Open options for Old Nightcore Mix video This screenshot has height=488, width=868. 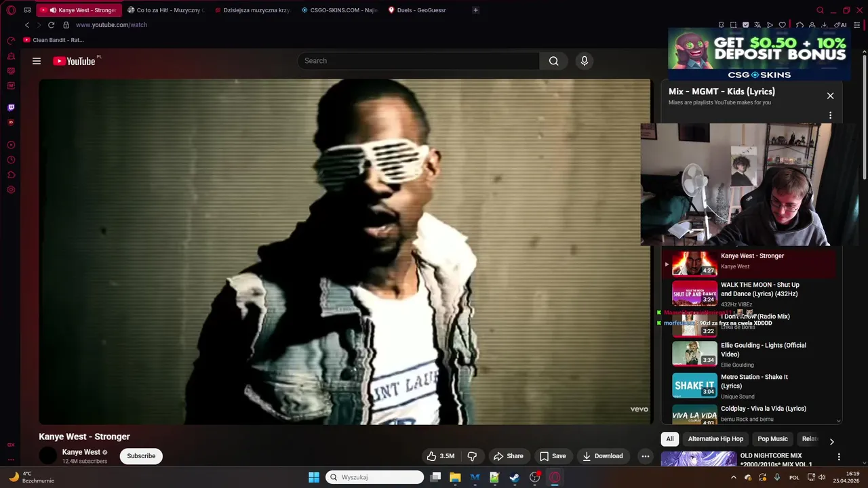(839, 457)
